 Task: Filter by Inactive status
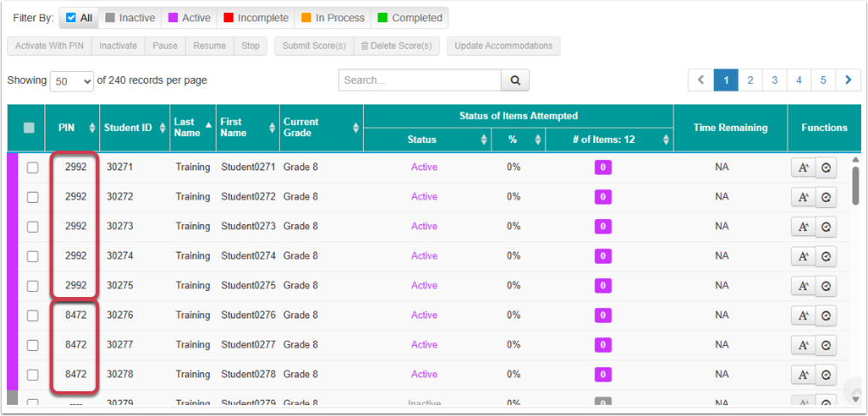point(130,18)
